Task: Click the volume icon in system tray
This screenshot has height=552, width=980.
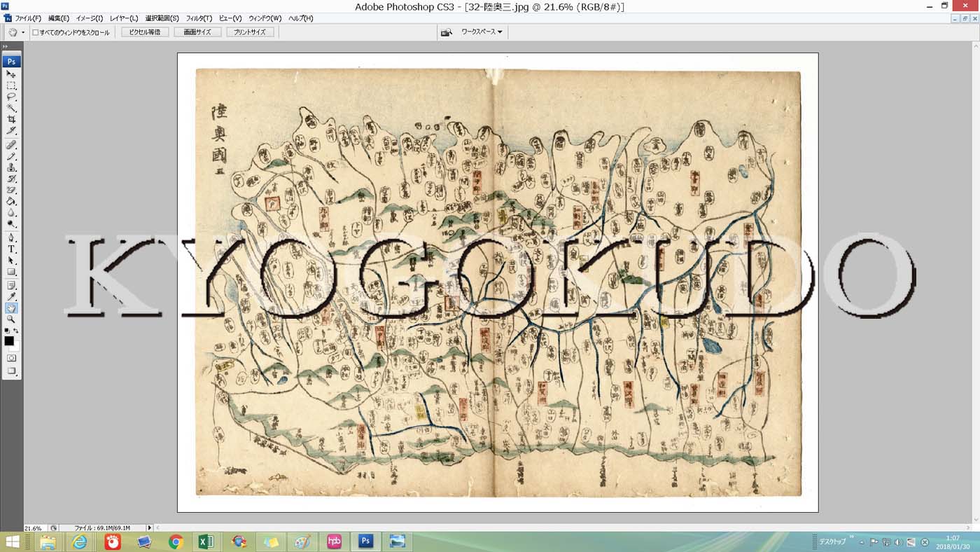Action: pyautogui.click(x=899, y=542)
